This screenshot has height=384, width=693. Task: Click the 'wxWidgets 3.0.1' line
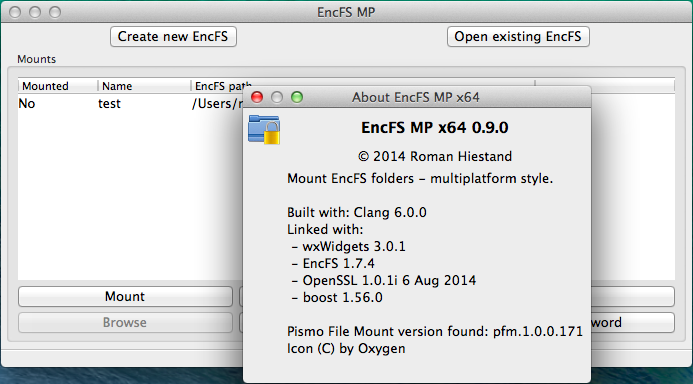click(x=349, y=247)
